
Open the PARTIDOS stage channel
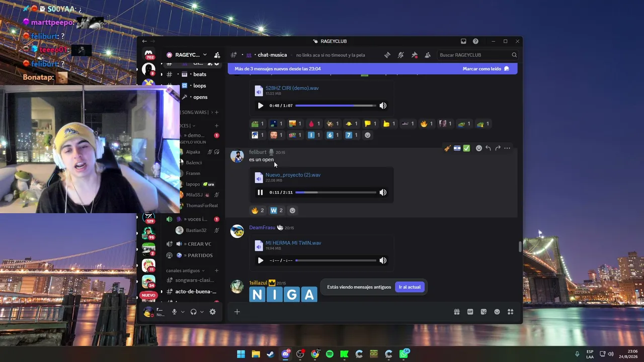tap(194, 255)
